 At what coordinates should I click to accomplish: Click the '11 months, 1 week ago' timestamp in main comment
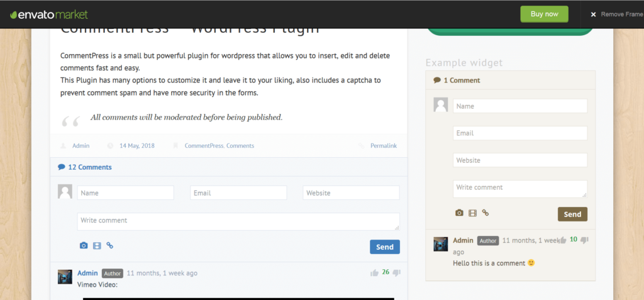coord(162,273)
